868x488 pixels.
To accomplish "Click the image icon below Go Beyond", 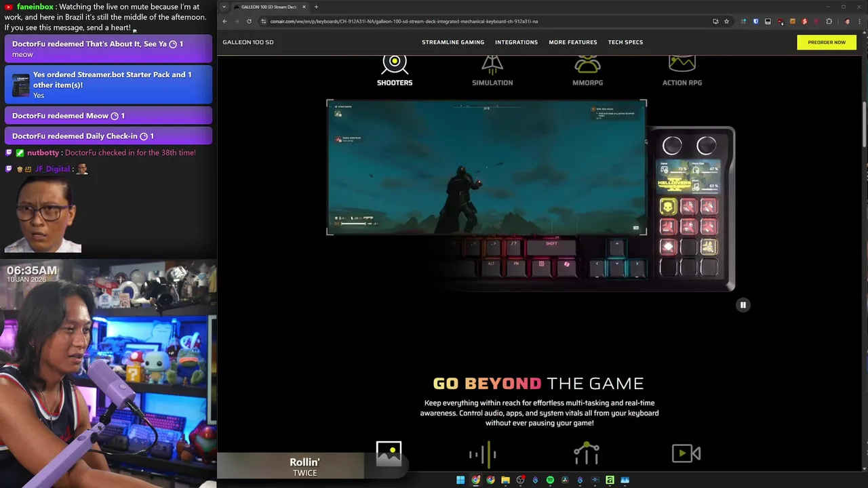I will [389, 453].
